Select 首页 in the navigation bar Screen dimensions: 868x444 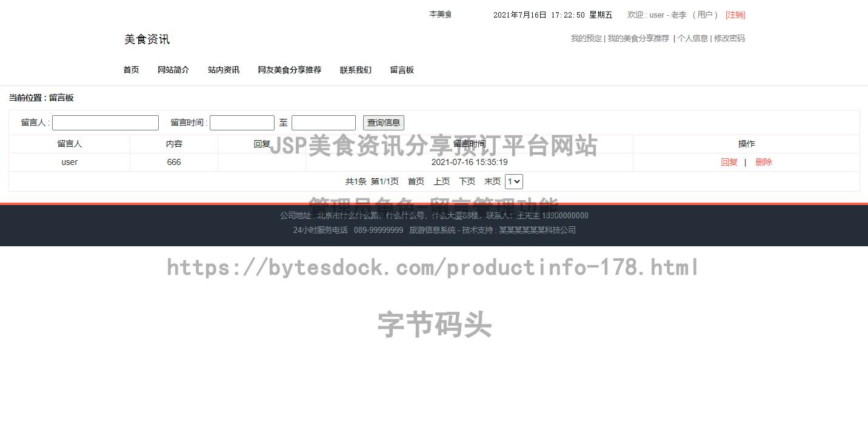[x=131, y=70]
